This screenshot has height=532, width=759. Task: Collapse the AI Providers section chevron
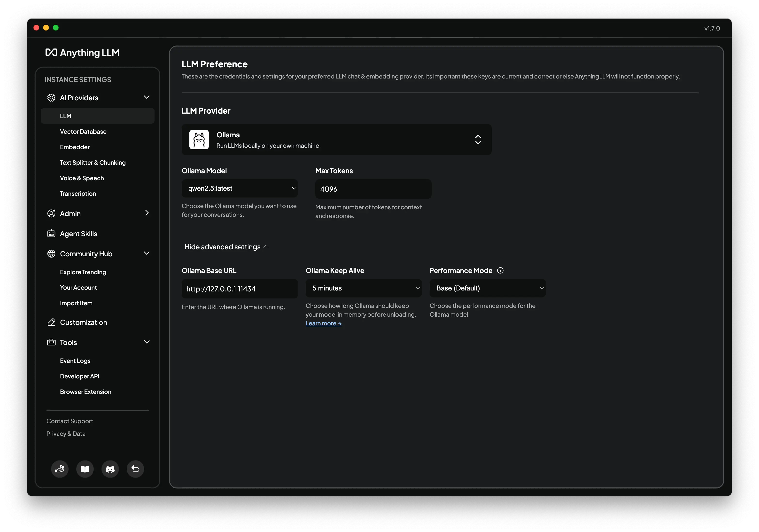click(x=147, y=97)
